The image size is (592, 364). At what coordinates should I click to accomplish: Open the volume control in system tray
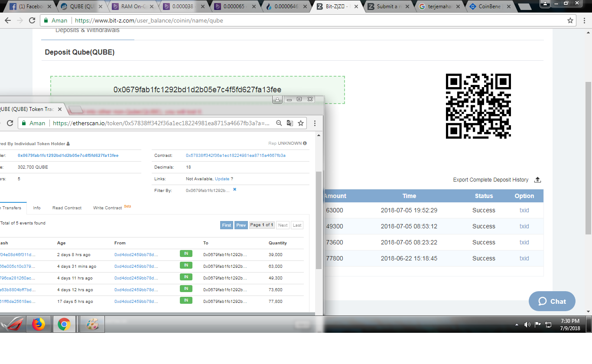tap(527, 325)
